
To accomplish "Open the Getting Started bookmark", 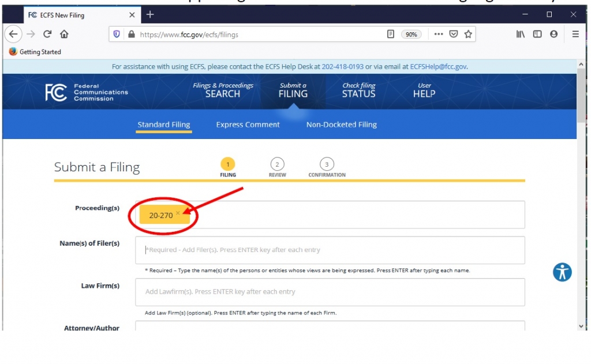I will (35, 52).
